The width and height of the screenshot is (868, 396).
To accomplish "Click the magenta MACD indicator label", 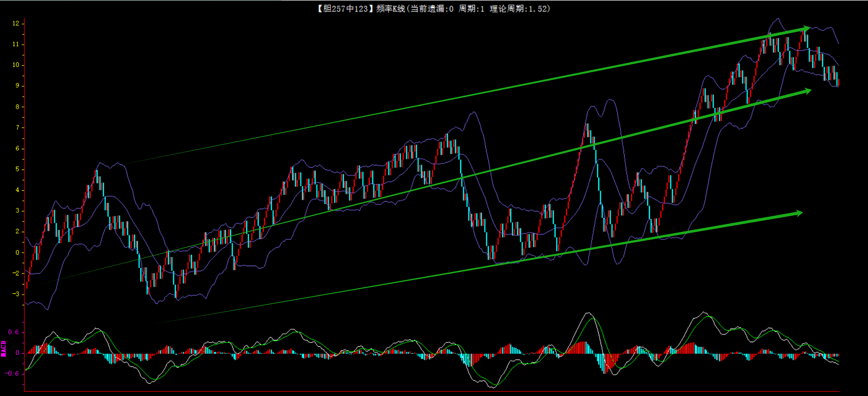I will 4,349.
